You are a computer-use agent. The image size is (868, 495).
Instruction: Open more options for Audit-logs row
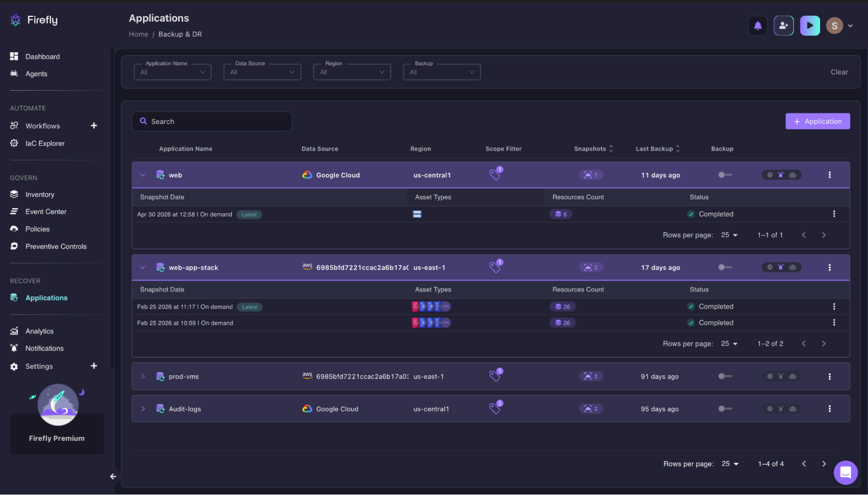click(829, 409)
